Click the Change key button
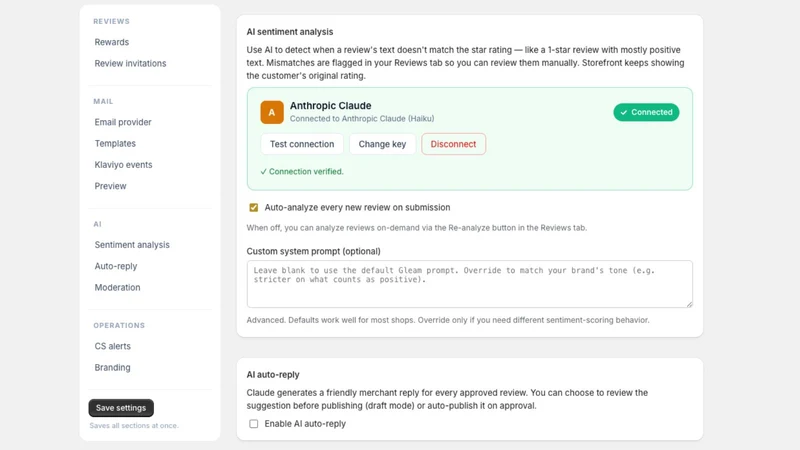Viewport: 800px width, 450px height. (382, 144)
